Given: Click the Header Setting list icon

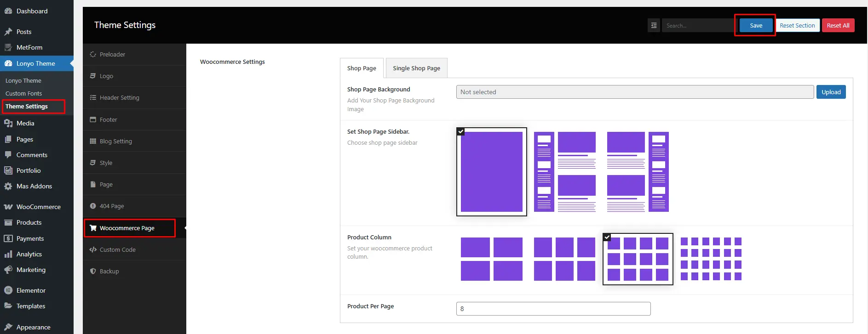Looking at the screenshot, I should click(93, 97).
